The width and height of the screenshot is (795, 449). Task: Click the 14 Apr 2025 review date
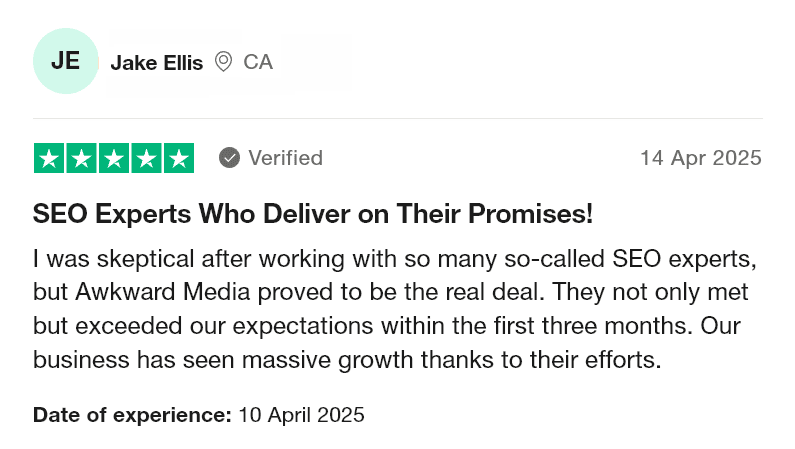click(701, 158)
